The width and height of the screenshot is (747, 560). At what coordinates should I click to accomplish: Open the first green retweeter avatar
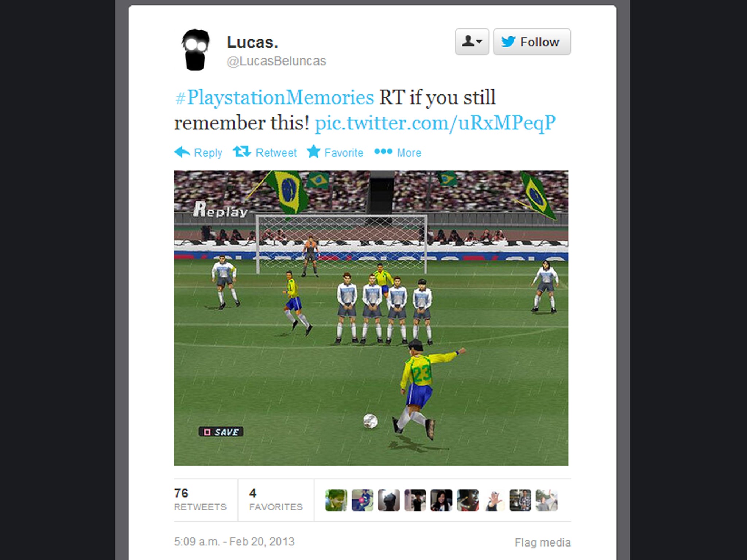(336, 500)
